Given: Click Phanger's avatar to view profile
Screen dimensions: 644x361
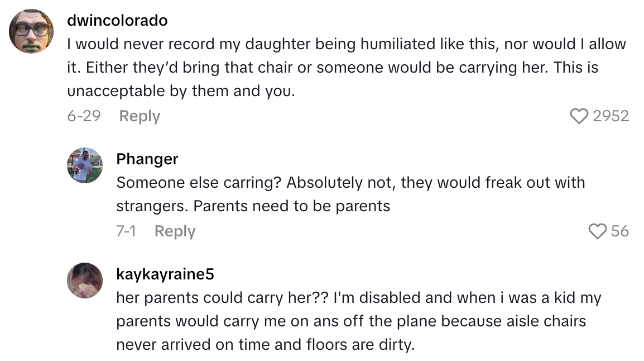Looking at the screenshot, I should pyautogui.click(x=85, y=165).
